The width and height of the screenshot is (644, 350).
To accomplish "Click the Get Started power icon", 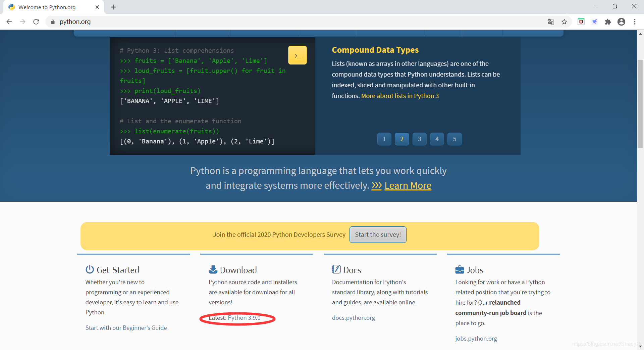I will point(90,269).
